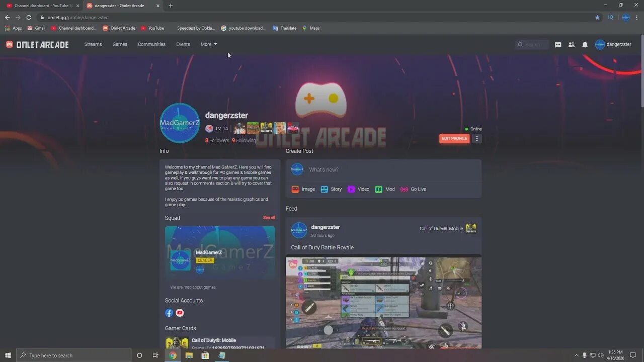This screenshot has width=644, height=362.
Task: Open the Call of Duty: Mobile gamer card
Action: 220,343
